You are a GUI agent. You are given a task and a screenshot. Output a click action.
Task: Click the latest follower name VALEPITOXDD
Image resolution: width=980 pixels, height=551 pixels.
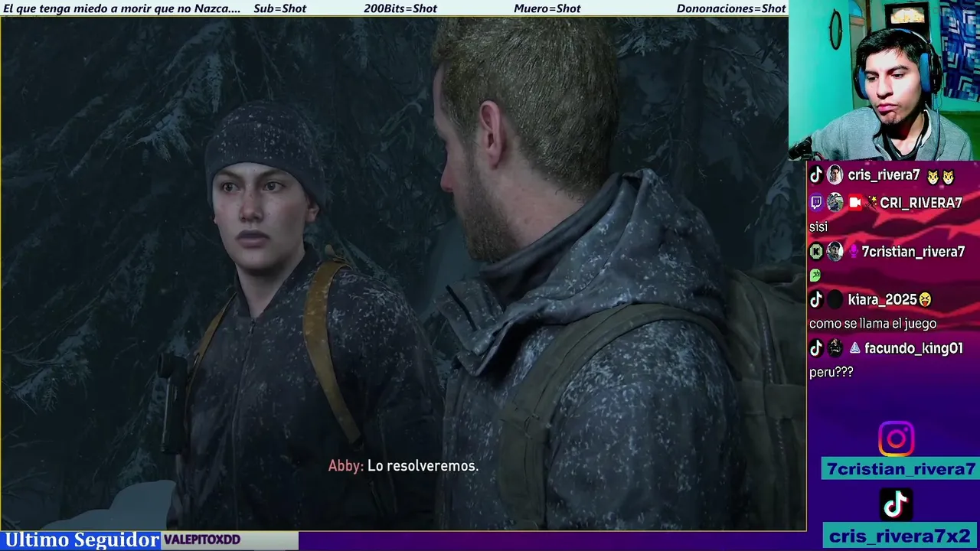(202, 540)
